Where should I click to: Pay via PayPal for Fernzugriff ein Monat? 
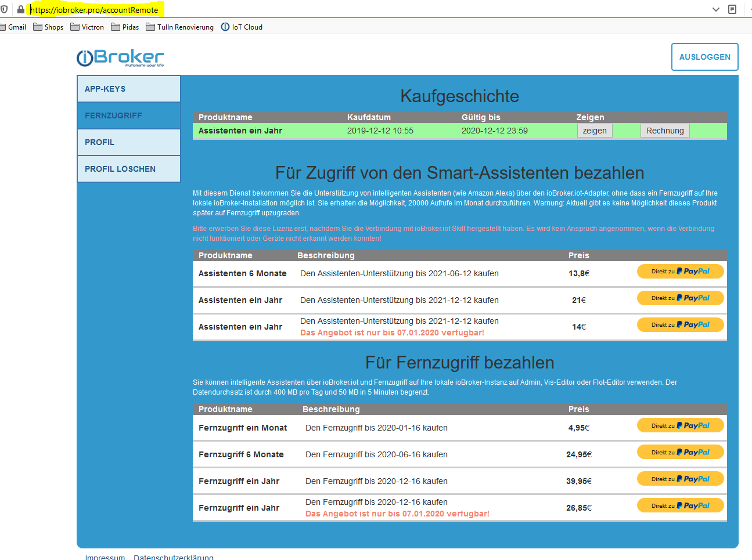(x=681, y=426)
